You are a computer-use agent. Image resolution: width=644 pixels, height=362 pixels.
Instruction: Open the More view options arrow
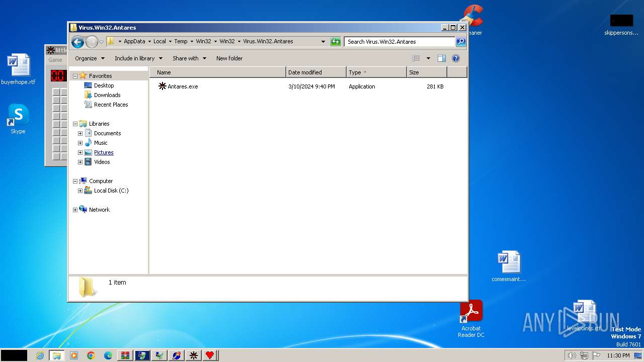pos(428,58)
